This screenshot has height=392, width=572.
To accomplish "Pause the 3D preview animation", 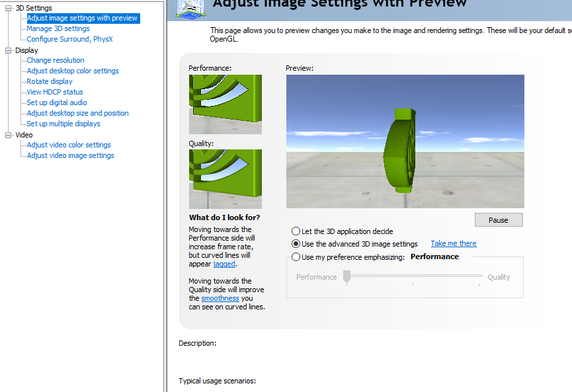I will 499,220.
